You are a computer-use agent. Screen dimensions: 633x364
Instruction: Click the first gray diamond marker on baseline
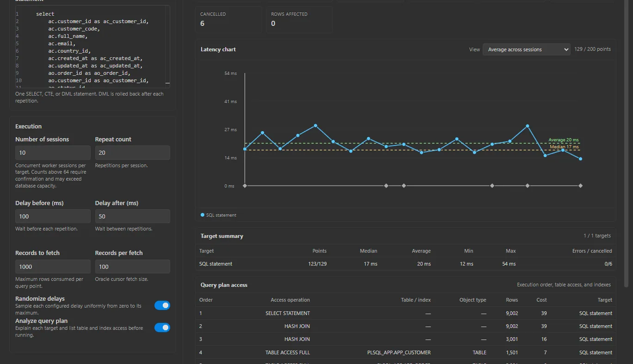coord(245,186)
